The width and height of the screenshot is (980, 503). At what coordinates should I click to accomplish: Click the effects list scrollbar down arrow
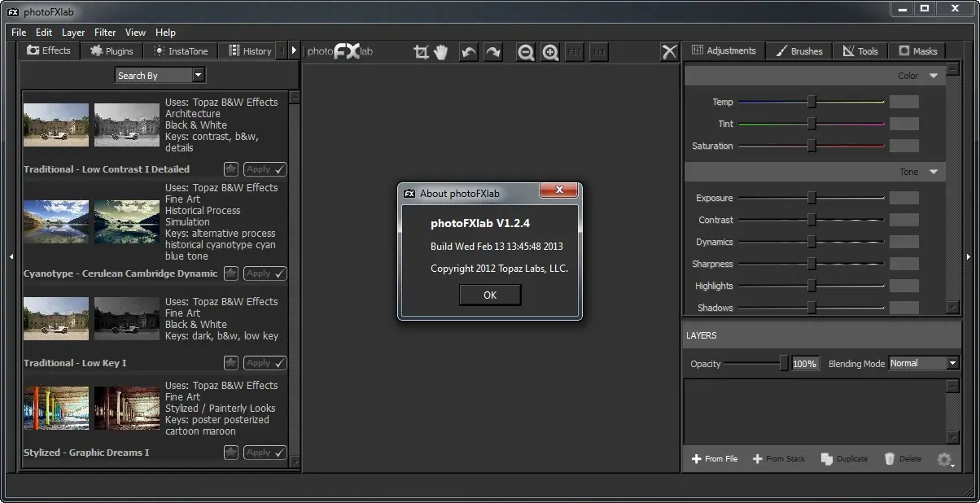(x=295, y=461)
